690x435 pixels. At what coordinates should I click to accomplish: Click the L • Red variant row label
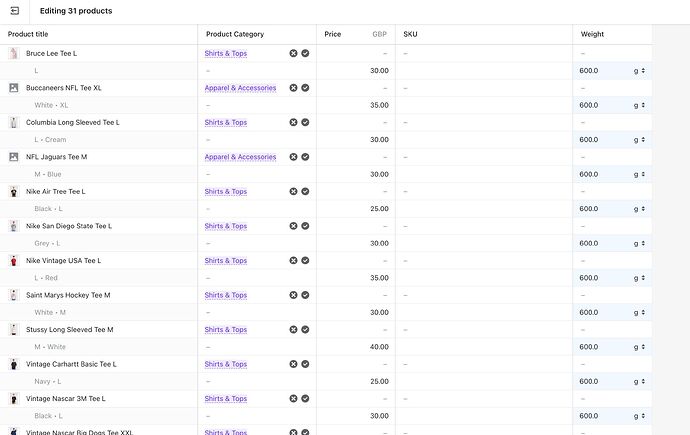(x=46, y=278)
